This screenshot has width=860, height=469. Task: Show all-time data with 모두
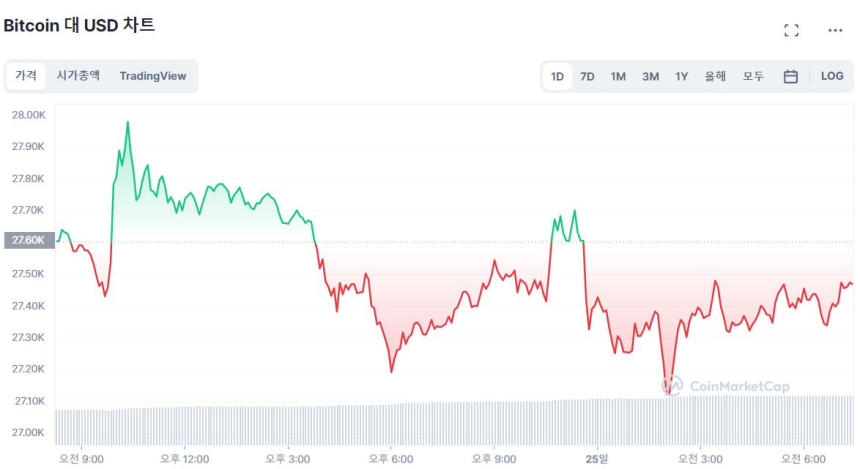[x=753, y=76]
